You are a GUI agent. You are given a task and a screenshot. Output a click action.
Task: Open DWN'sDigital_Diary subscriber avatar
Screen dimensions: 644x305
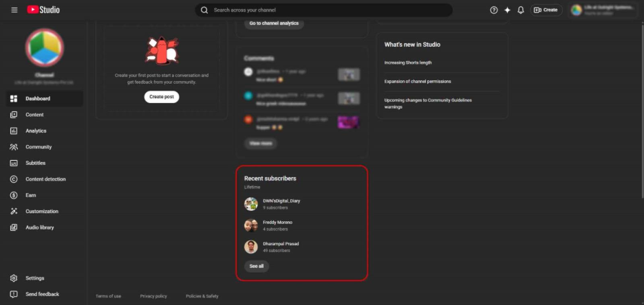(251, 204)
